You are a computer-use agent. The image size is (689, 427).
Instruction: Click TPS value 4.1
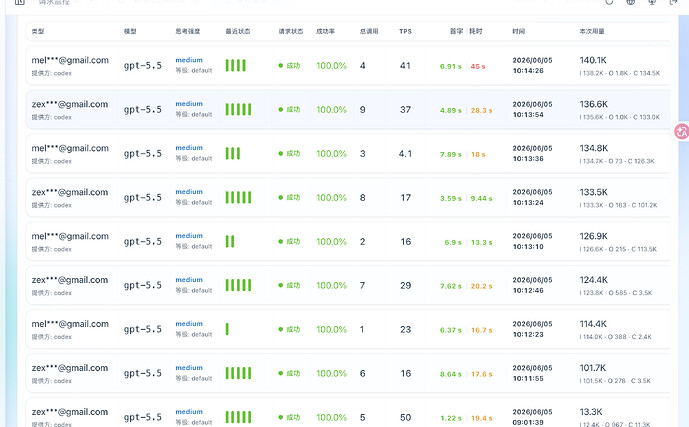tap(405, 154)
